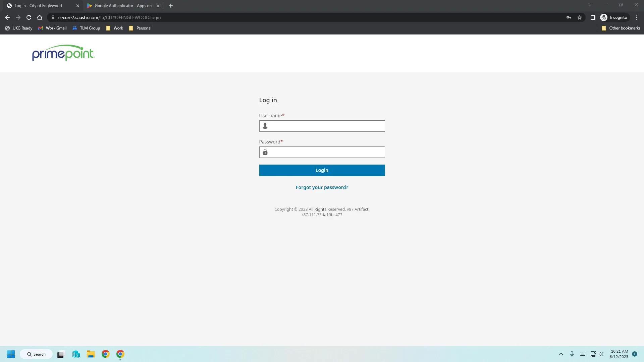Open Forgot your password link
Viewport: 644px width, 362px height.
pyautogui.click(x=322, y=187)
